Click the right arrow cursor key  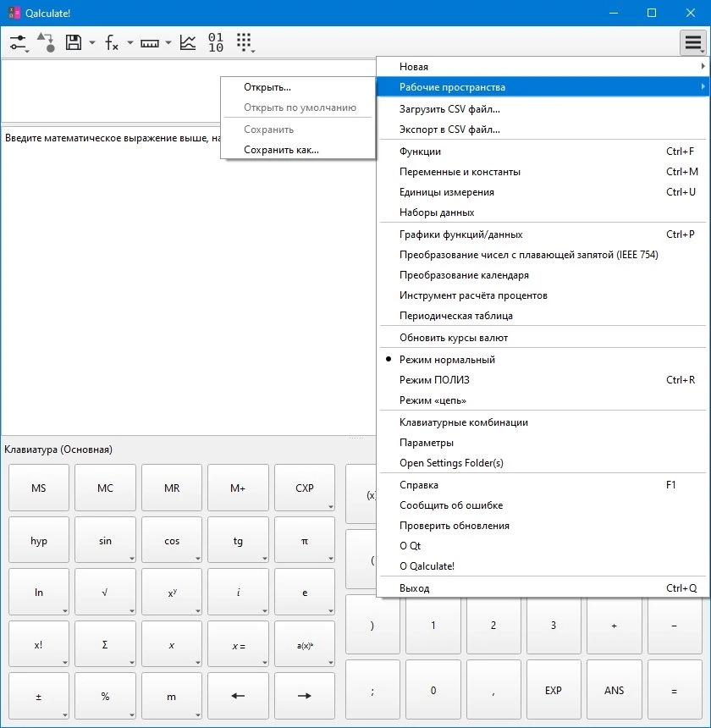coord(305,696)
